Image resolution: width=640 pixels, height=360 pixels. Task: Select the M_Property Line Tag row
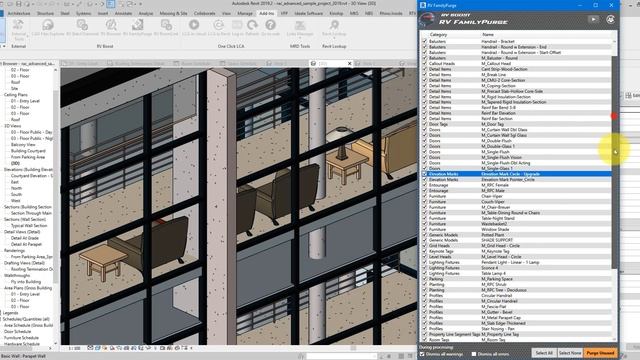pyautogui.click(x=516, y=334)
